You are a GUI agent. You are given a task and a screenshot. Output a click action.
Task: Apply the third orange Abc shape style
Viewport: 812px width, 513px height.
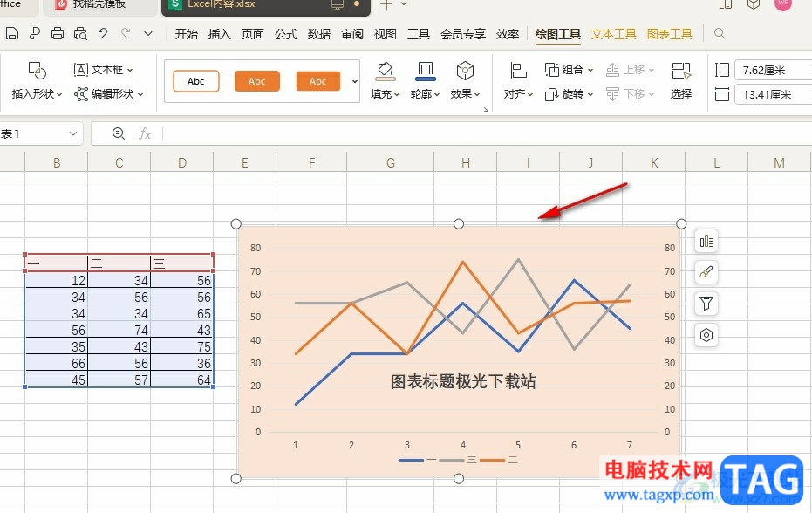[x=318, y=81]
